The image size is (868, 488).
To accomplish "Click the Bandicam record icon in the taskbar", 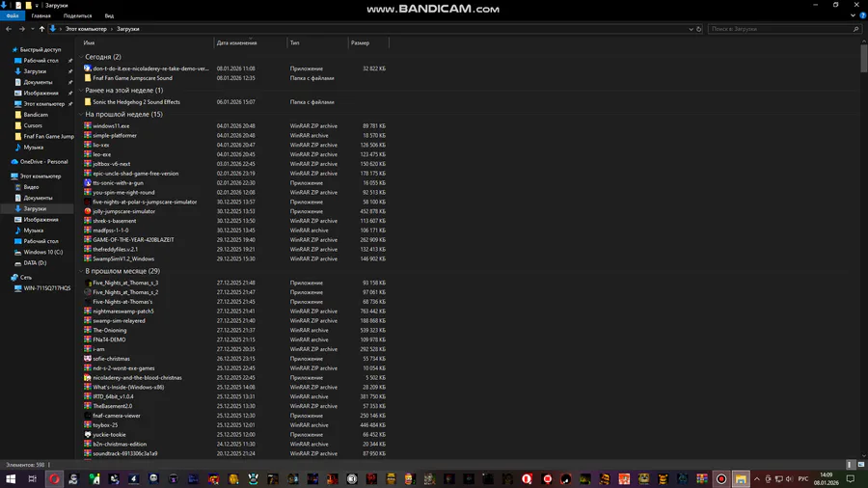I will [x=721, y=479].
